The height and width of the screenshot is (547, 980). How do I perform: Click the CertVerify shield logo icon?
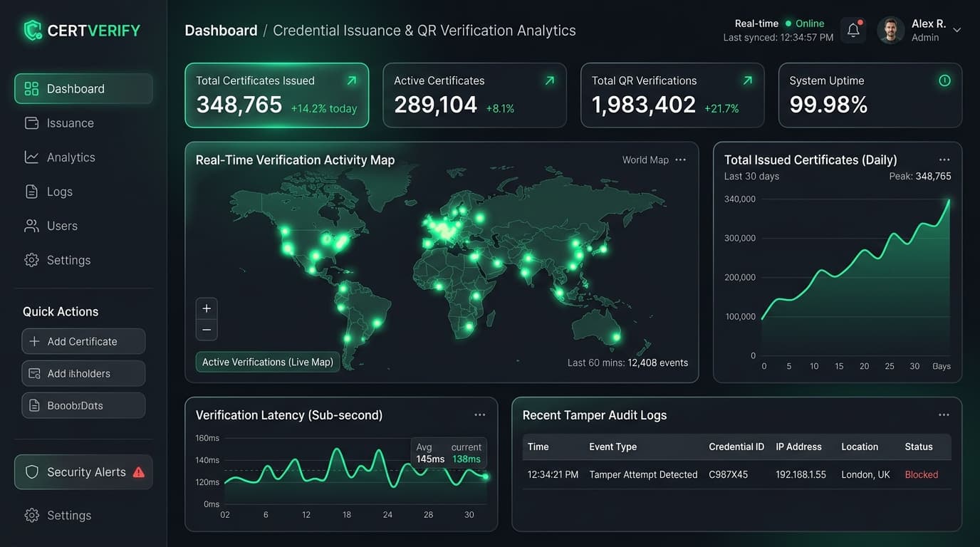tap(32, 30)
